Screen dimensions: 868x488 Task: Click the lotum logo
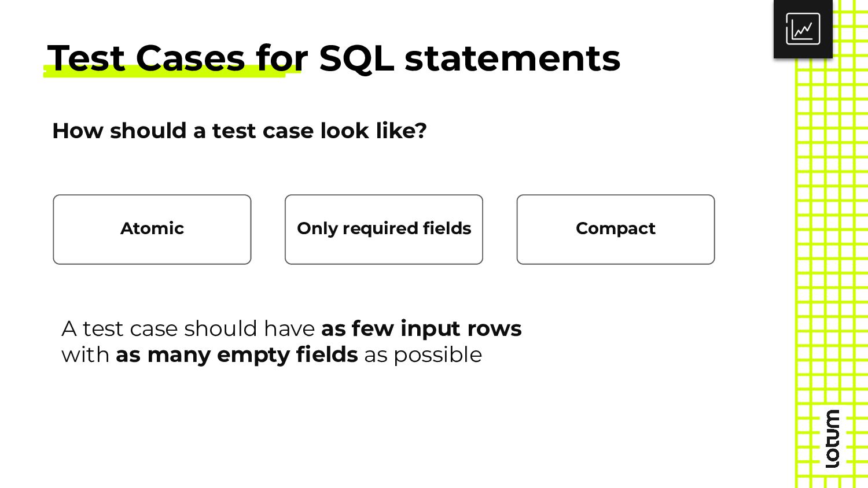click(832, 439)
